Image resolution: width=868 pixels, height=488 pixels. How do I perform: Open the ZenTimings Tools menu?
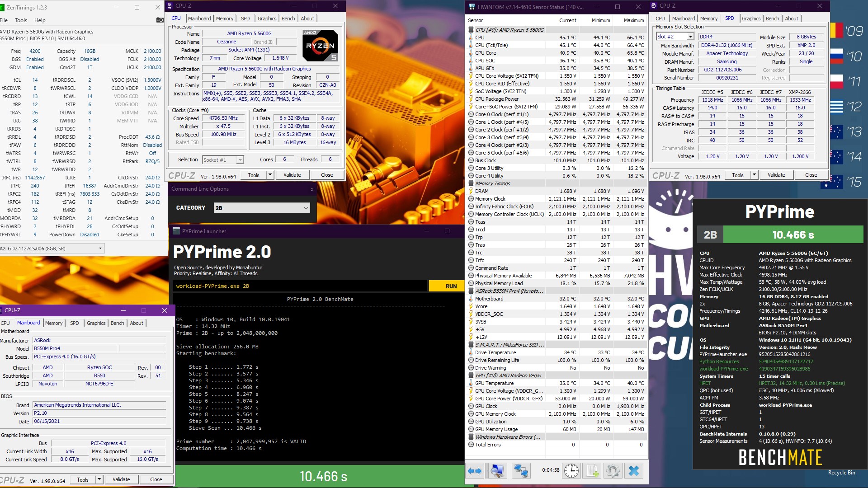[21, 20]
